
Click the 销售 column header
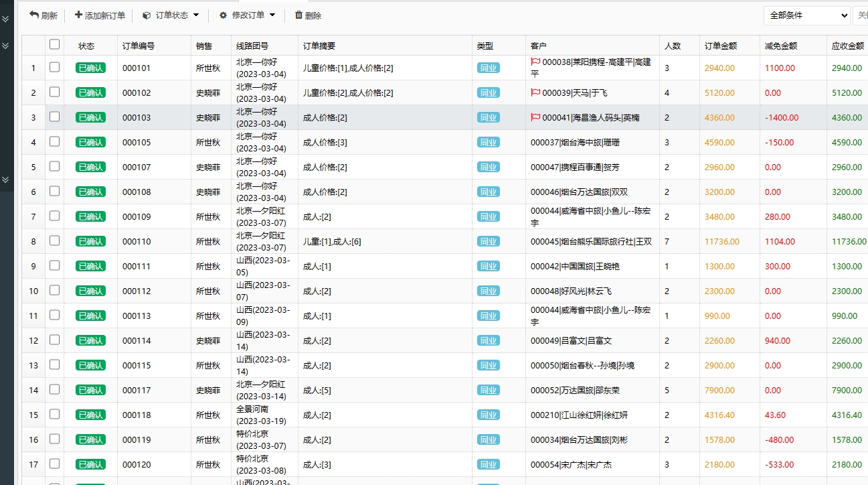(204, 46)
